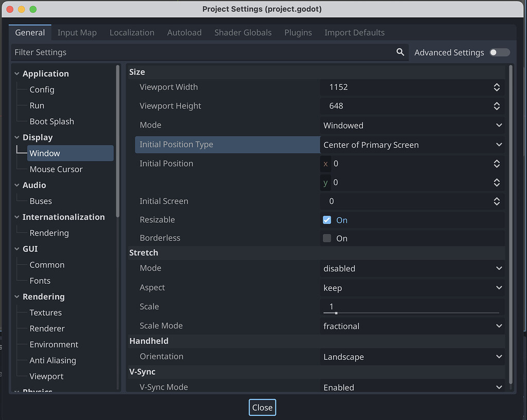The width and height of the screenshot is (527, 420).
Task: Click the Initial Position y stepper
Action: click(x=497, y=182)
